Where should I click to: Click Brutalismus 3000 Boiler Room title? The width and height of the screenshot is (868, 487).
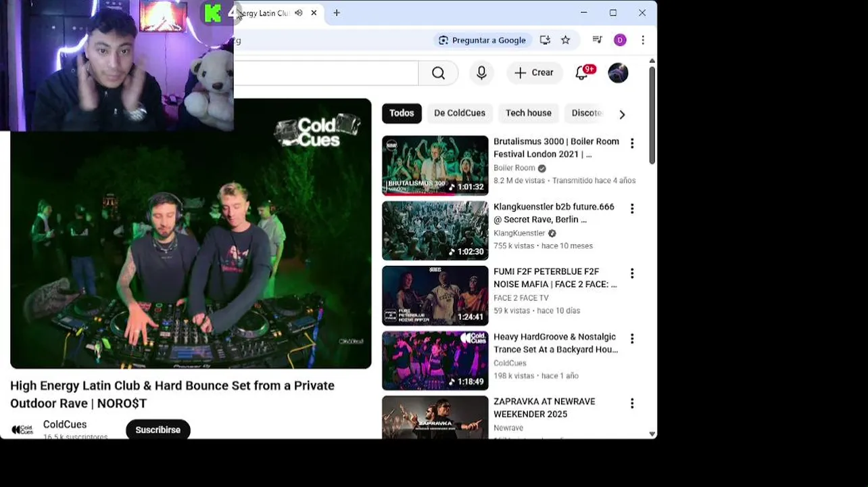556,147
